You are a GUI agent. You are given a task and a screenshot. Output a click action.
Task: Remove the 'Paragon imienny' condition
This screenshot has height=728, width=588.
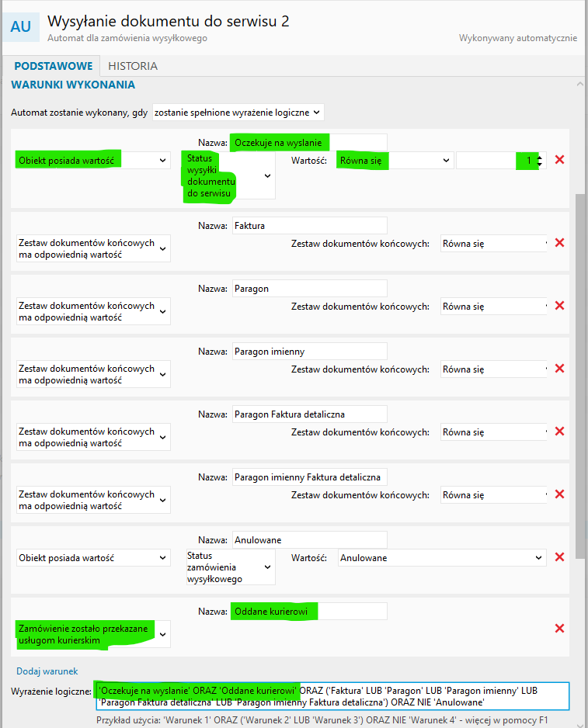(559, 369)
